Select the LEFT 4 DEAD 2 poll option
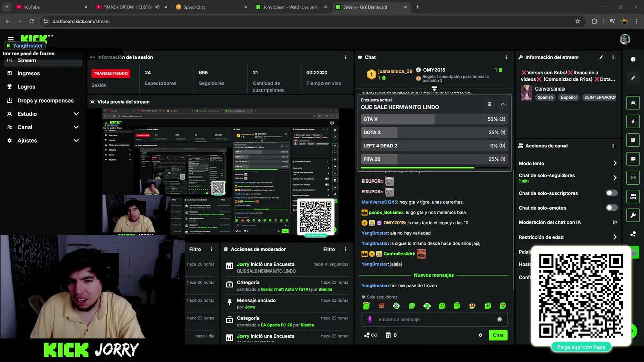644x362 pixels. coord(434,146)
